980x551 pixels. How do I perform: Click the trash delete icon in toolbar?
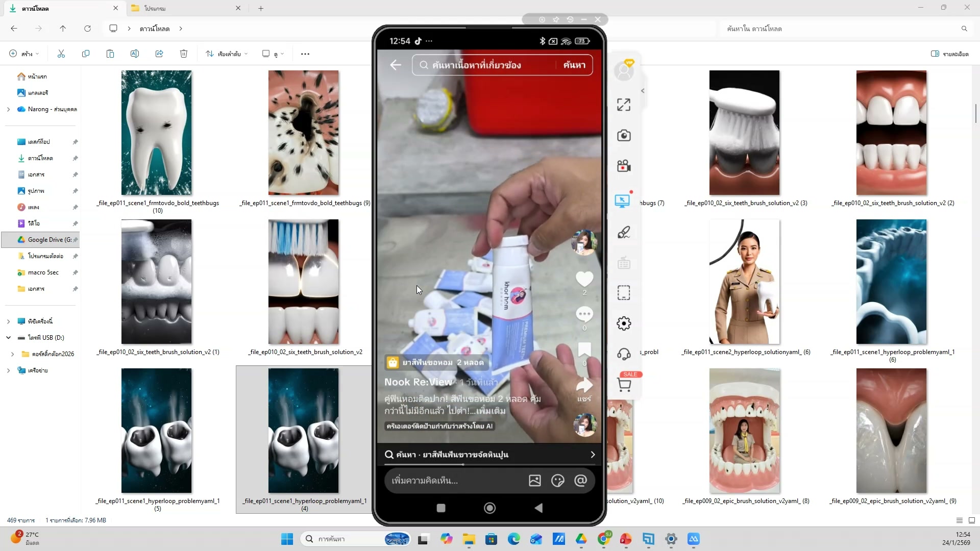184,54
